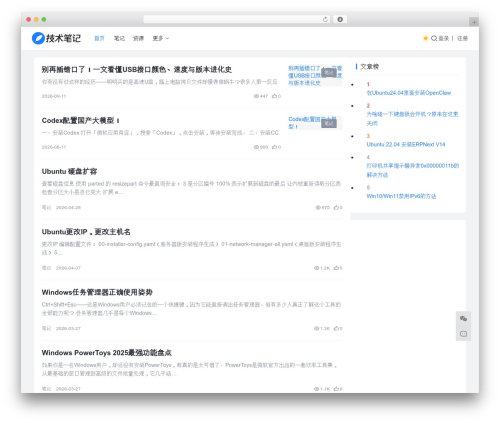Open search with the magnifier icon
The image size is (500, 423).
coord(434,38)
